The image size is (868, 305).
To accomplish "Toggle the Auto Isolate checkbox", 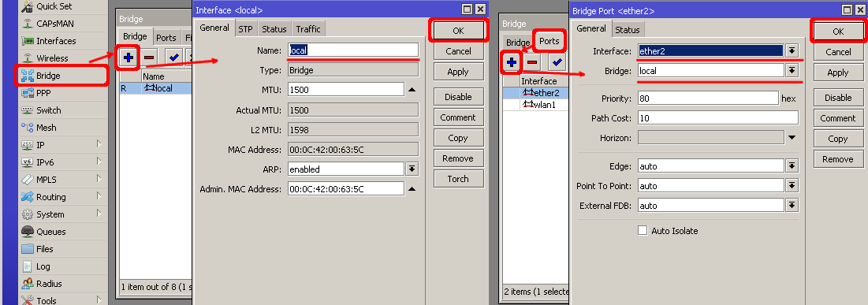I will point(643,230).
